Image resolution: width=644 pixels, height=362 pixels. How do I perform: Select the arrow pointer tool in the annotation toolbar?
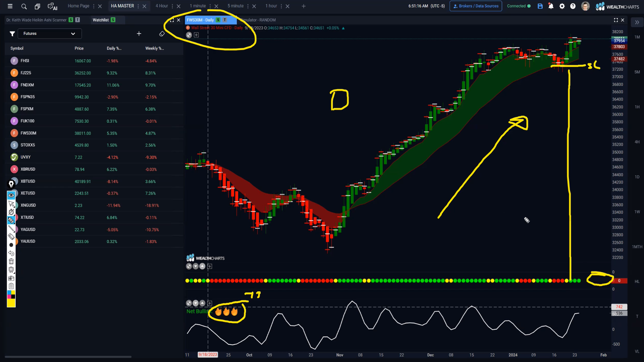[x=11, y=204]
